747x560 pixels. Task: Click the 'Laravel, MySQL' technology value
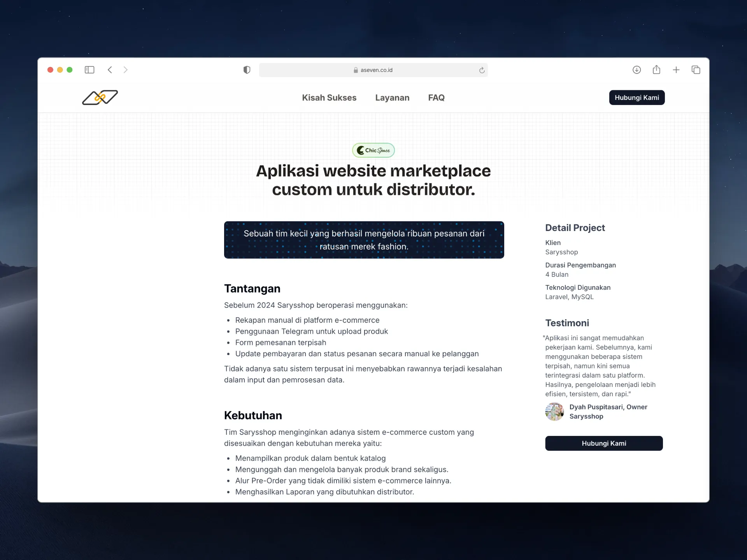click(x=569, y=297)
